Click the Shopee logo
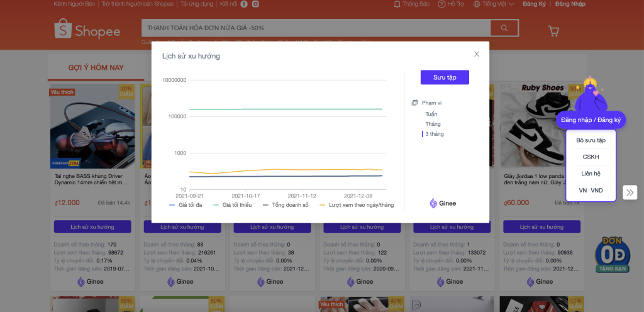The width and height of the screenshot is (644, 312). 87,29
